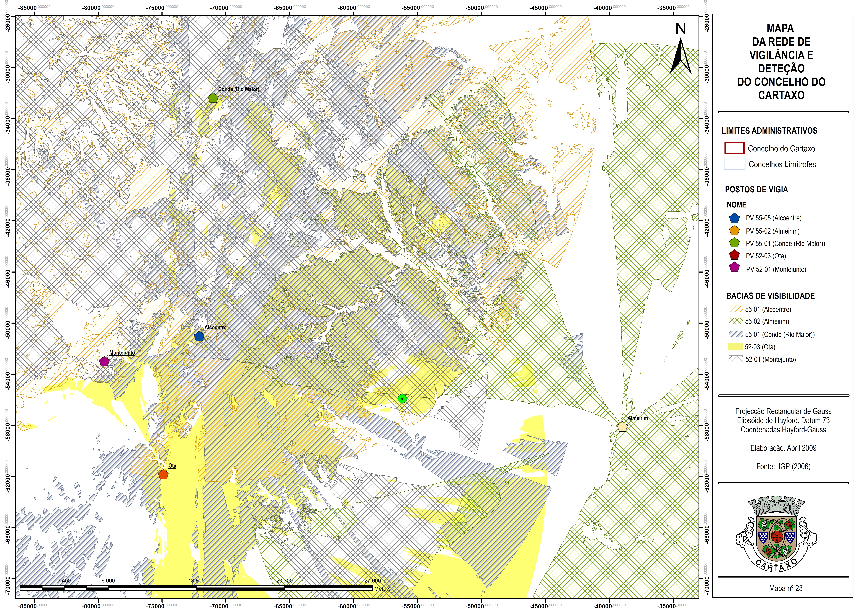Click the "Elipsóide de Hayford, Datum 73" text
This screenshot has width=868, height=614.
[x=783, y=420]
